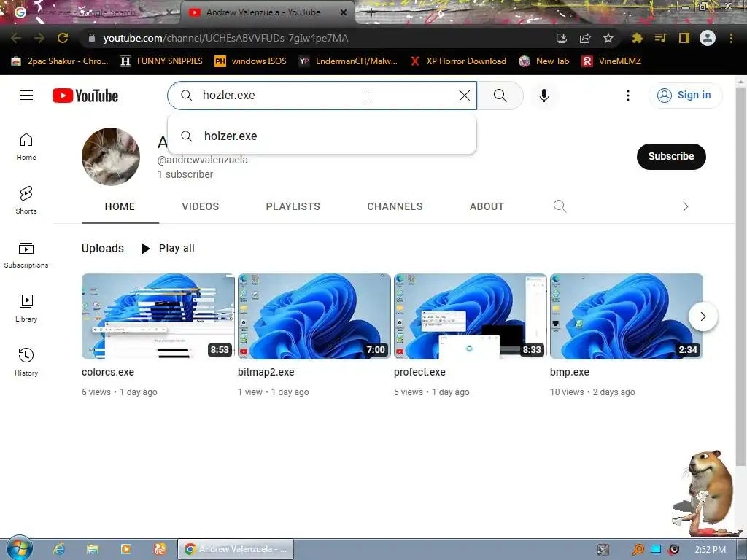
Task: Clear the search box with the X
Action: (465, 96)
